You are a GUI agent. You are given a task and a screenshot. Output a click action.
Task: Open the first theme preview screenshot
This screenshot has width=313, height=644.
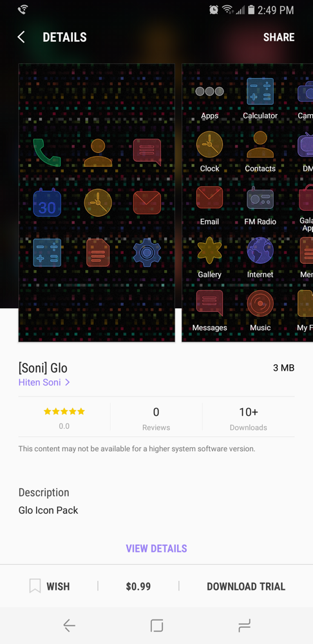coord(97,202)
